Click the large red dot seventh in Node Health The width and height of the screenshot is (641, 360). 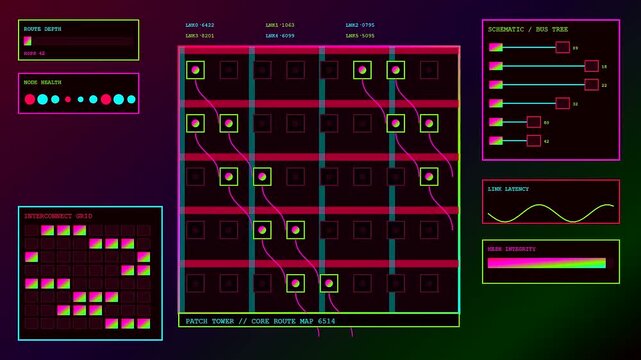click(x=106, y=99)
